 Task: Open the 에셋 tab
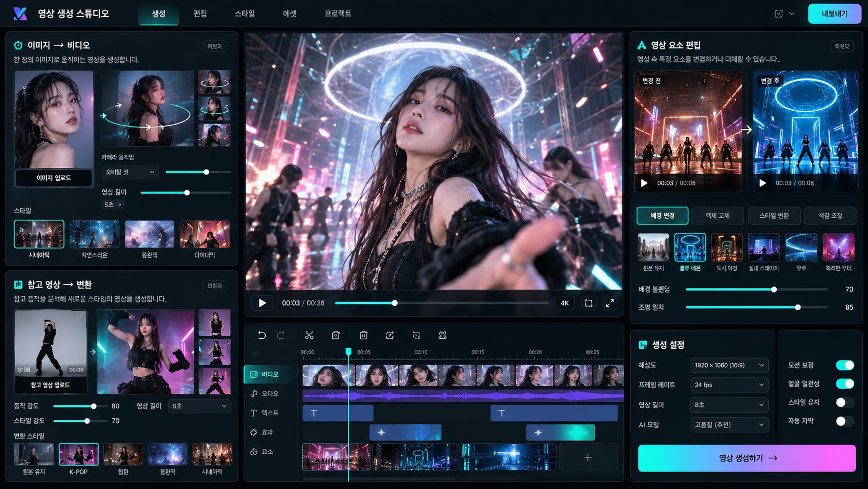[290, 14]
